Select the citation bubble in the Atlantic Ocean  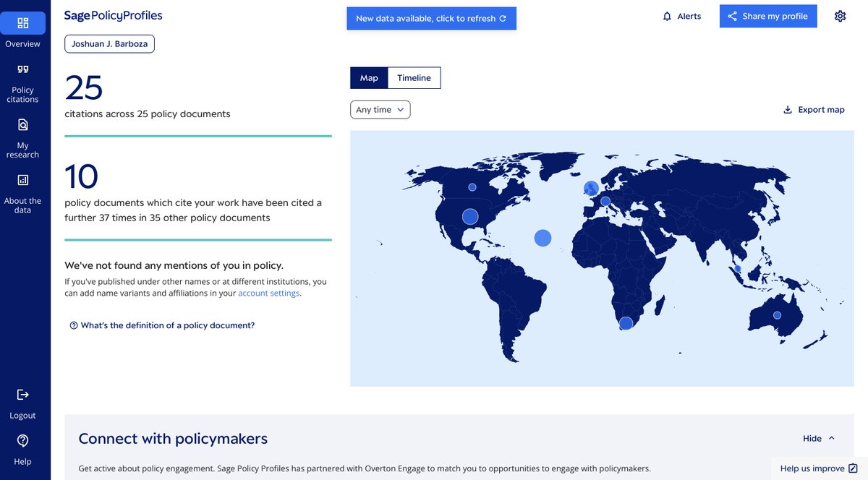pyautogui.click(x=542, y=238)
